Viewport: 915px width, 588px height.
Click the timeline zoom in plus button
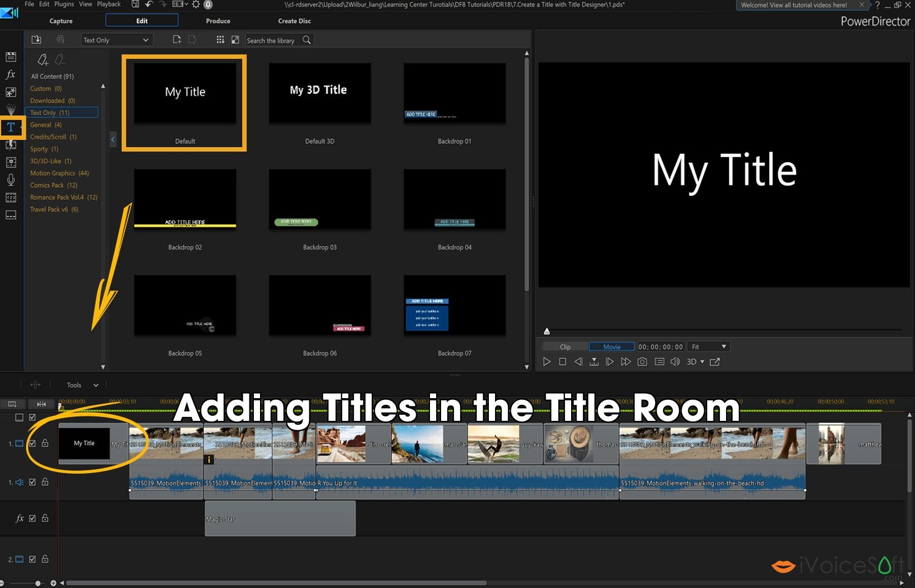pos(53,583)
